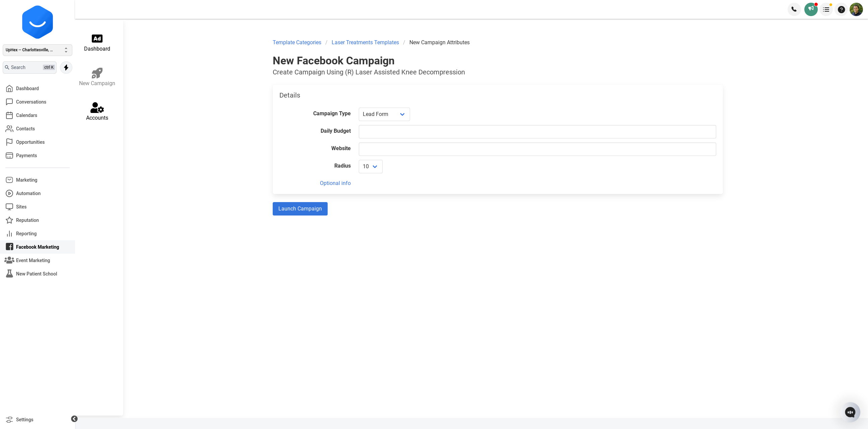
Task: Click the Daily Budget input field
Action: point(537,132)
